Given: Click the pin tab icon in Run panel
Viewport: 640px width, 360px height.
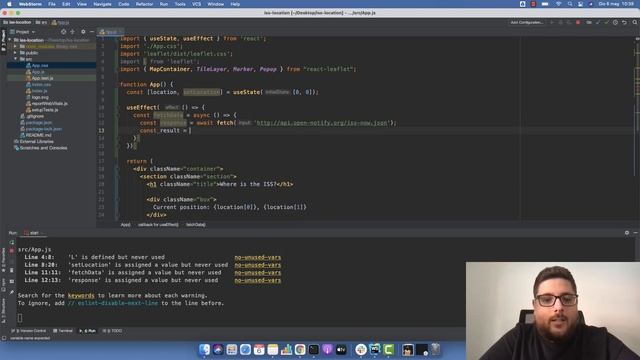Looking at the screenshot, I should coord(11,292).
